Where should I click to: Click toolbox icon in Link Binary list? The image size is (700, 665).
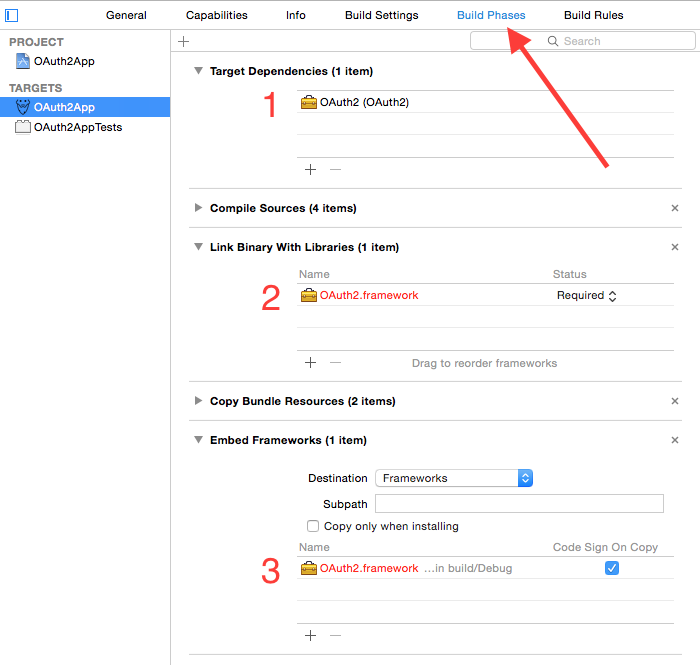click(x=308, y=295)
